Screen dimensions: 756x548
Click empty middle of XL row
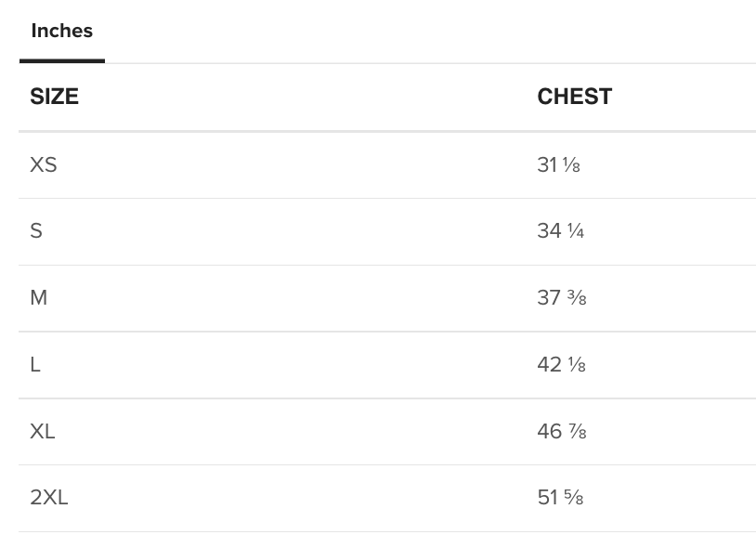[x=289, y=431]
